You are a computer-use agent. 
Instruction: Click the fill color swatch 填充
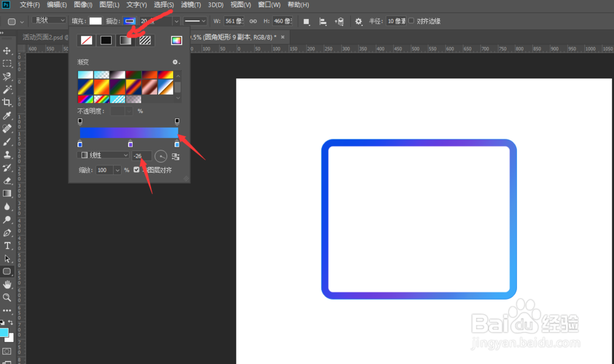[95, 21]
